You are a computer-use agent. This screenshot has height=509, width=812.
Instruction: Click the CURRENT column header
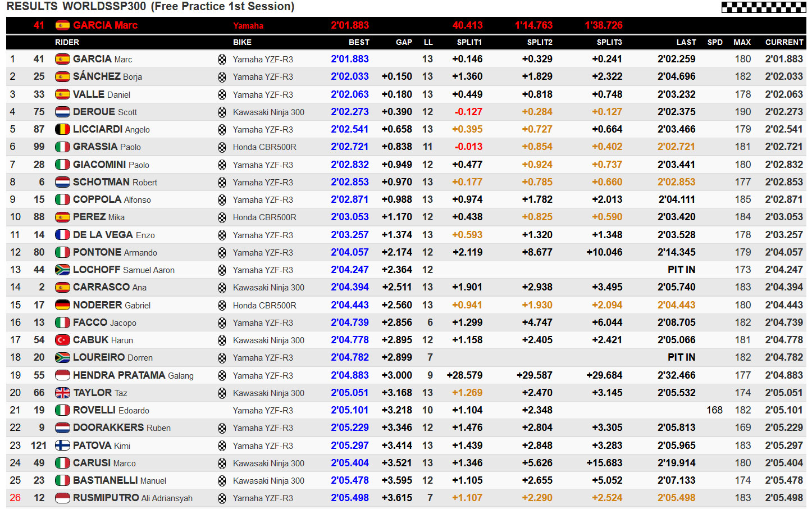pos(784,42)
